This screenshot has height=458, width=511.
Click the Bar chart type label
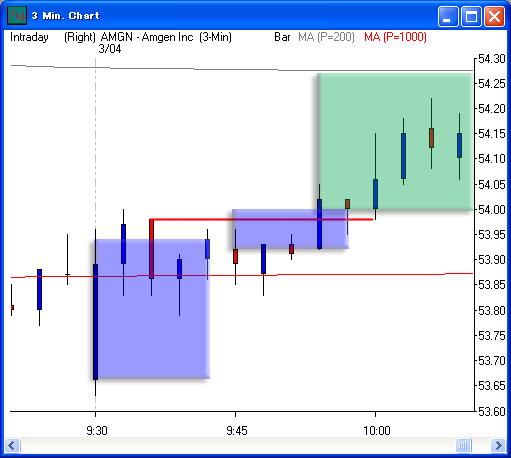coord(282,37)
